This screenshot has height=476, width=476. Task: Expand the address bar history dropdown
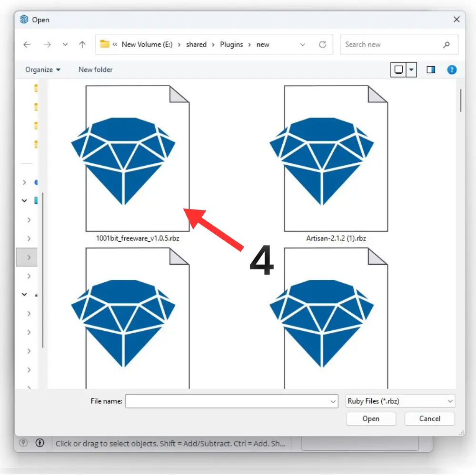coord(302,45)
